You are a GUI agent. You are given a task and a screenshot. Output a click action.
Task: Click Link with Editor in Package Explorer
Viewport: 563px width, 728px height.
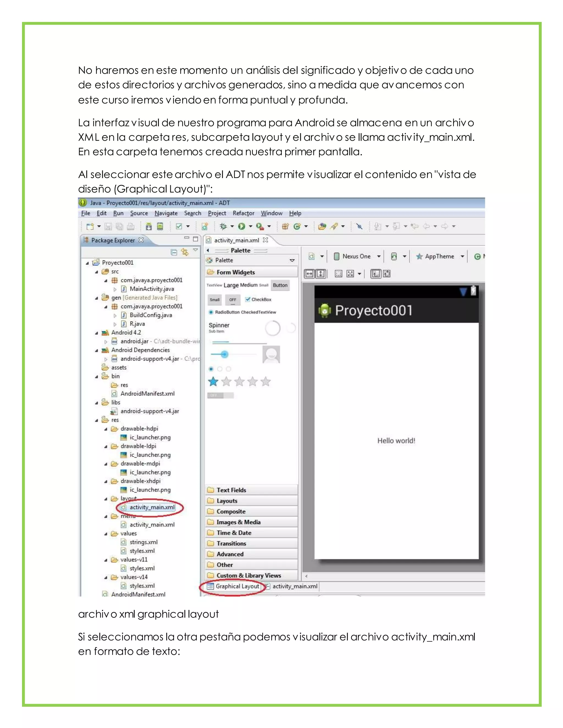(184, 252)
